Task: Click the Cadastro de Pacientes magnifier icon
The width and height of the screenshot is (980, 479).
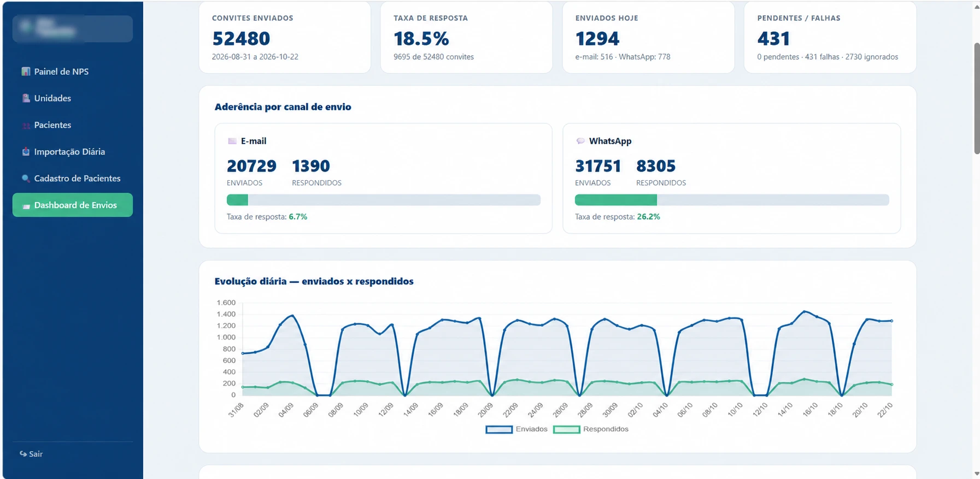Action: pos(26,179)
